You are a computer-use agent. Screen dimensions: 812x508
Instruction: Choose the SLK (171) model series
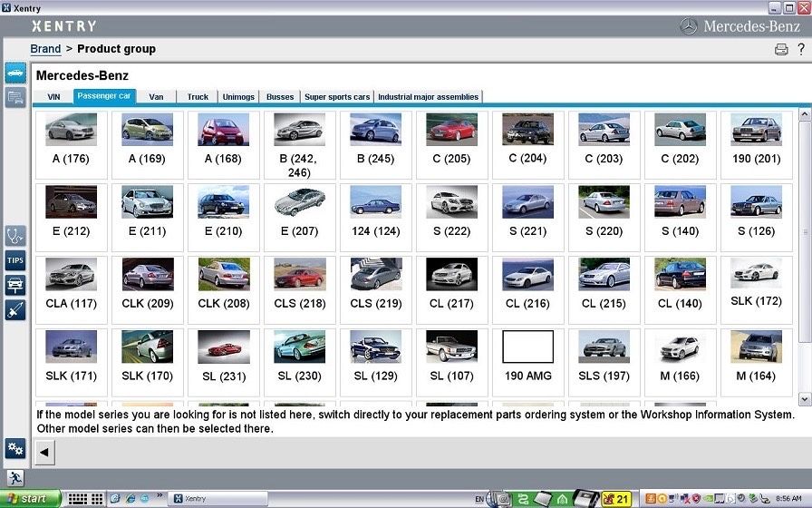[71, 362]
